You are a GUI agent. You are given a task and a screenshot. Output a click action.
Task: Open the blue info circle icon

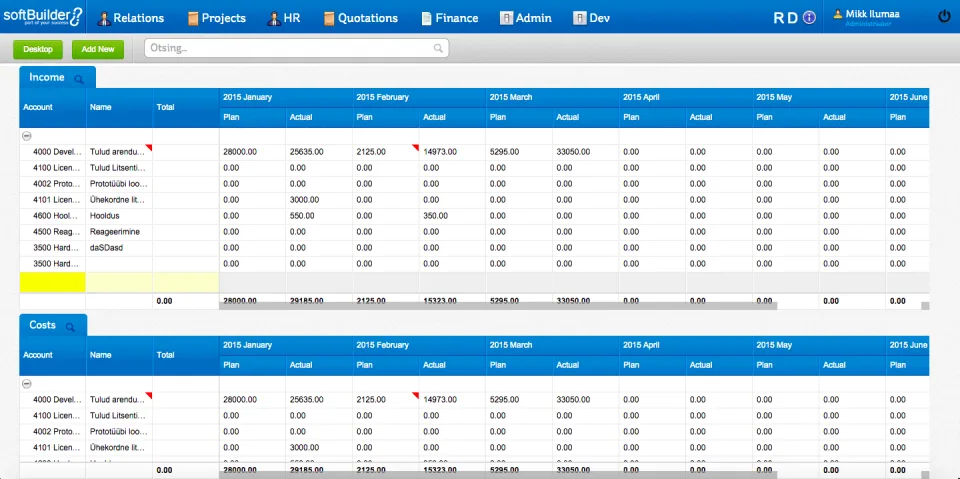tap(809, 18)
